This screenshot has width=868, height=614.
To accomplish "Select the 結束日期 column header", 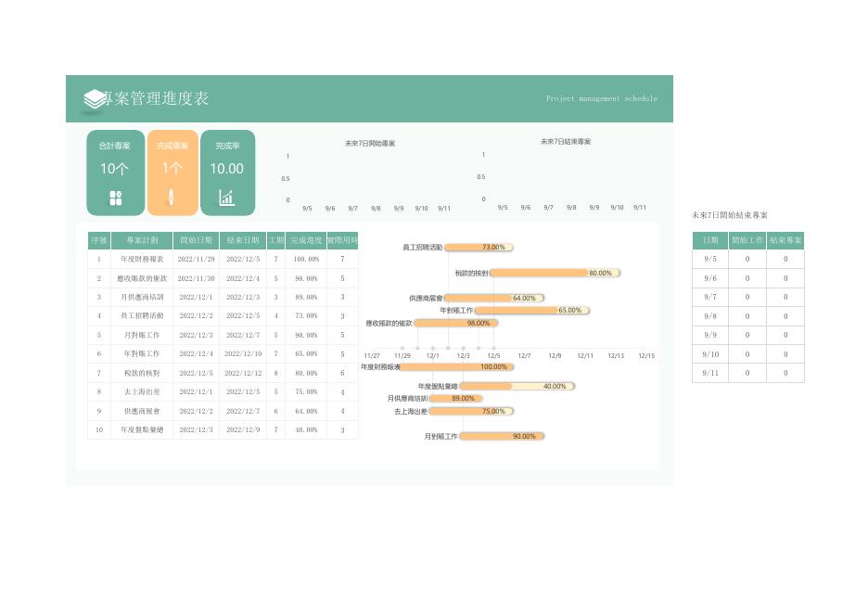I will tap(243, 240).
